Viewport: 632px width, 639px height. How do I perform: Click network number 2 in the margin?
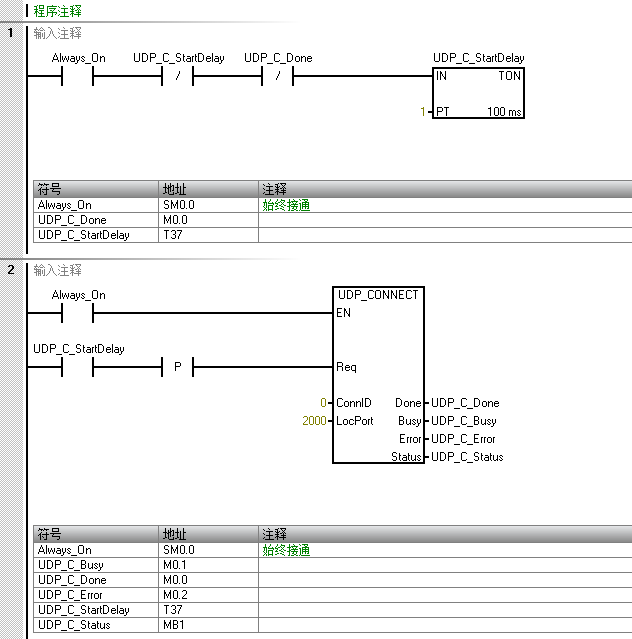click(11, 269)
